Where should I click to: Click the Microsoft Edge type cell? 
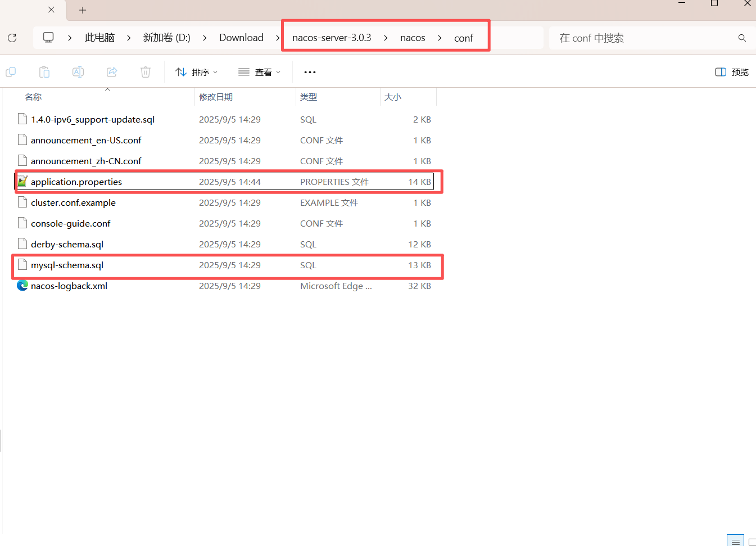tap(336, 286)
